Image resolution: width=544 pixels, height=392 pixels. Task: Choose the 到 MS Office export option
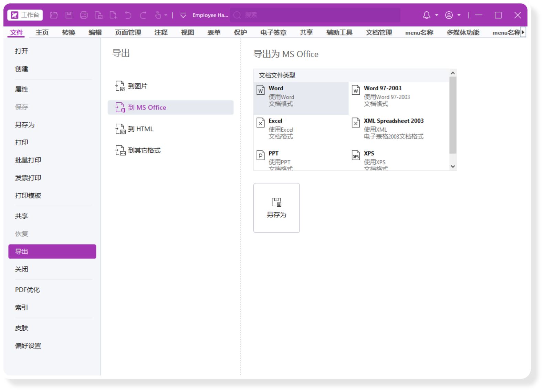tap(171, 107)
